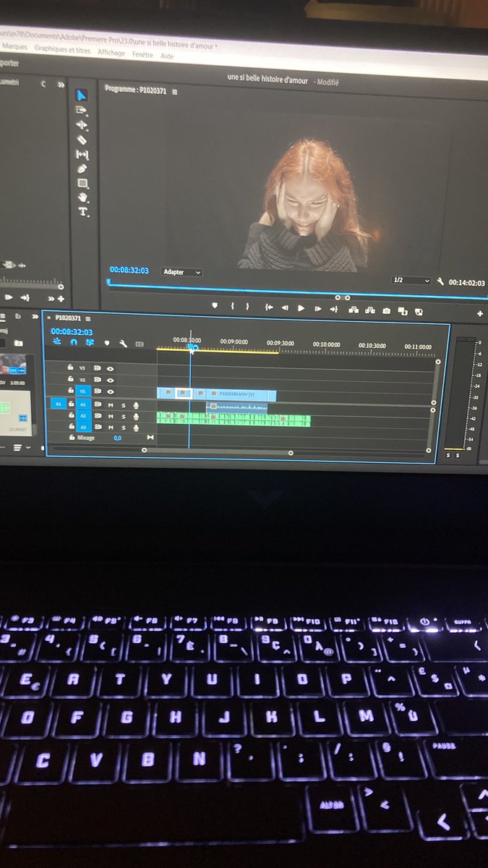Viewport: 488px width, 868px height.
Task: Click the Lift button
Action: [354, 310]
